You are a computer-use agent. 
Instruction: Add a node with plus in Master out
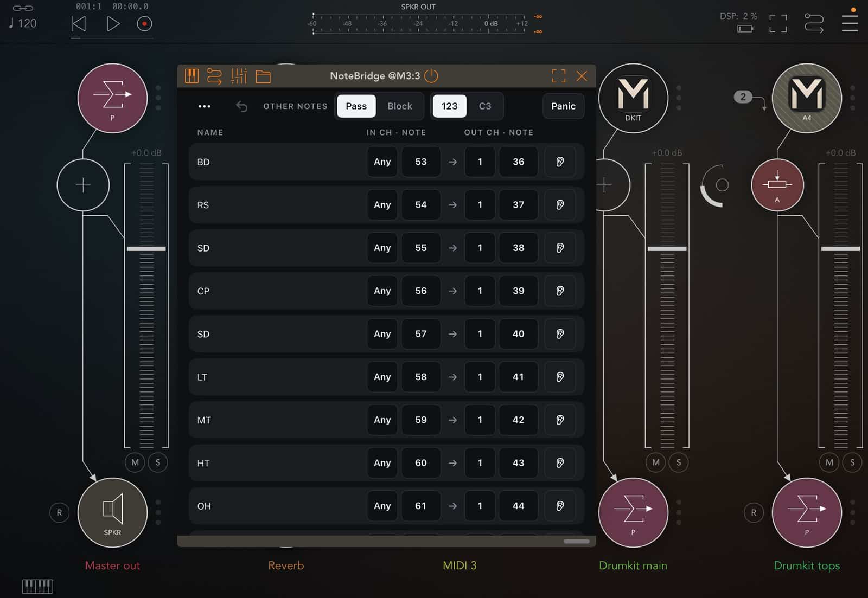coord(83,185)
